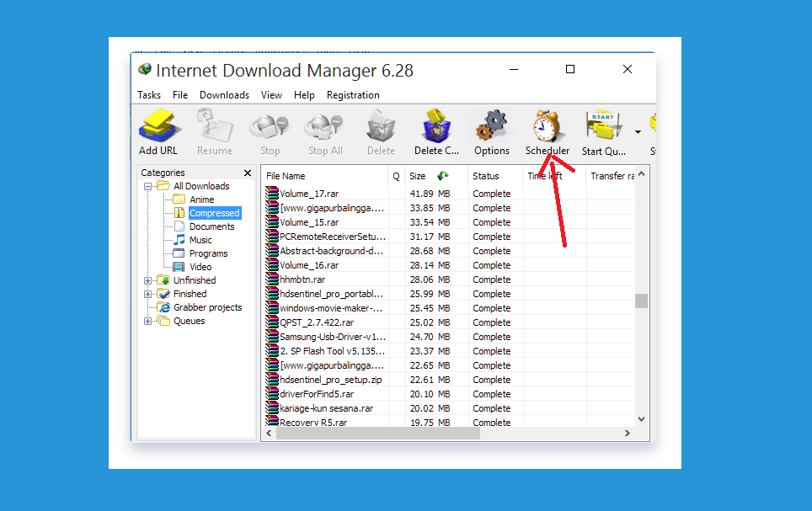Click the Add URL toolbar icon
This screenshot has height=511, width=812.
coord(159,125)
